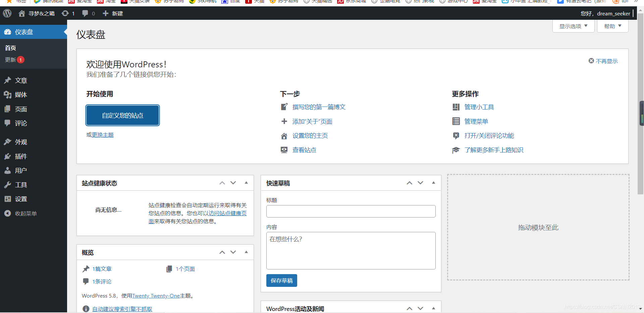Open updates icon in the admin bar

click(65, 13)
